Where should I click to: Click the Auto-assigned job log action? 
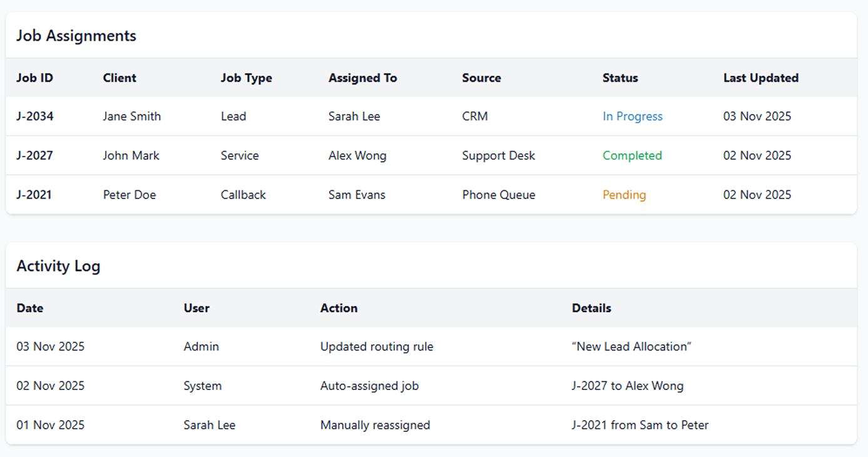coord(369,386)
